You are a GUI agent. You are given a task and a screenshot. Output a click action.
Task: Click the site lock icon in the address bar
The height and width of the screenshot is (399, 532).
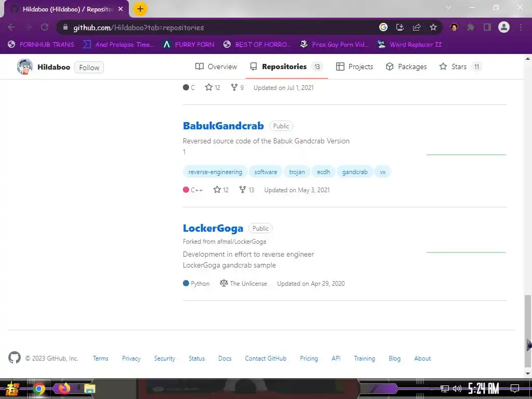point(65,27)
